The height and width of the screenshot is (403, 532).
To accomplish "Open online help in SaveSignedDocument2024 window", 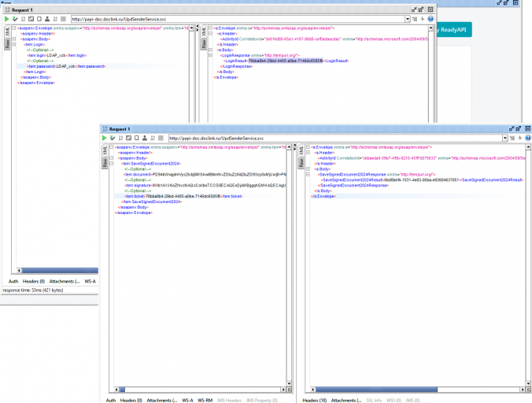I will coord(528,138).
